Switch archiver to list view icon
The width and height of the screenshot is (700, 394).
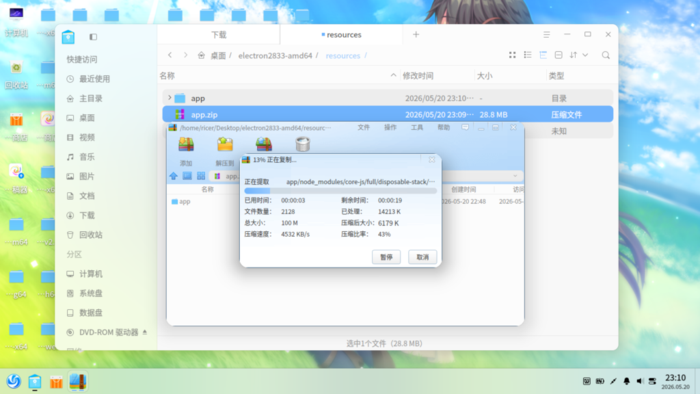(187, 176)
